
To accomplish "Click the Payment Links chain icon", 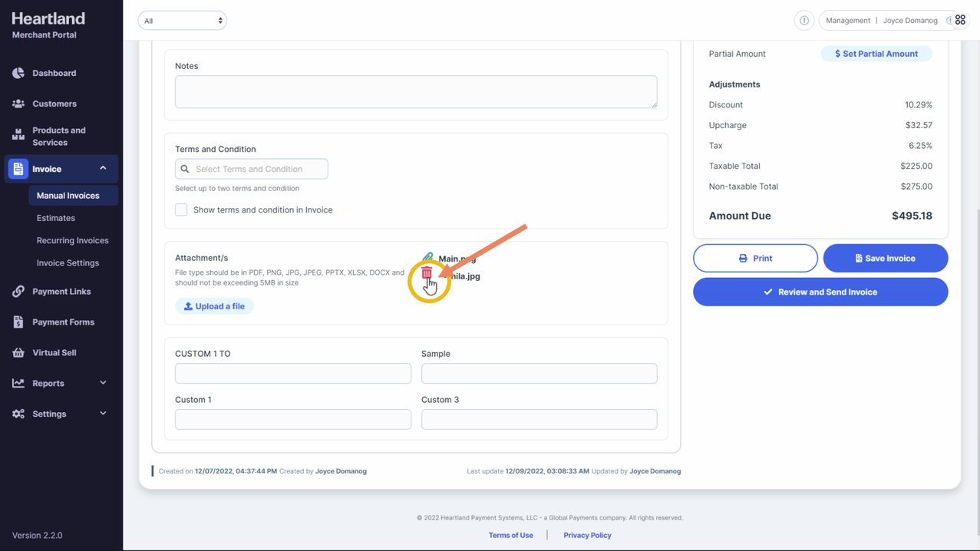I will [x=18, y=292].
